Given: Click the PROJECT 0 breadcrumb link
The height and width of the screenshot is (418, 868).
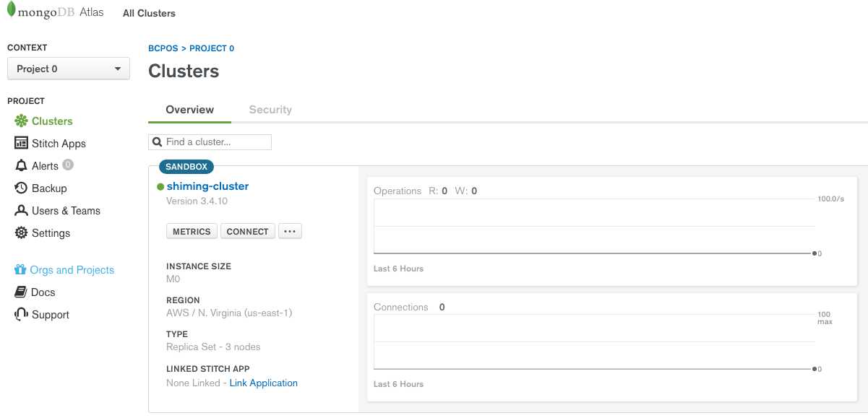Looking at the screenshot, I should [212, 48].
